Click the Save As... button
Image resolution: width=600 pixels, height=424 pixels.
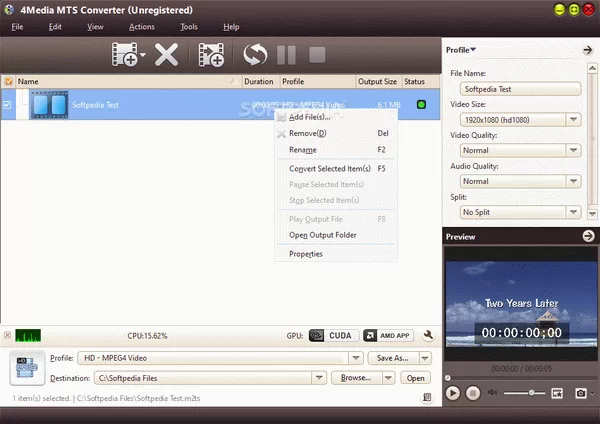point(393,358)
